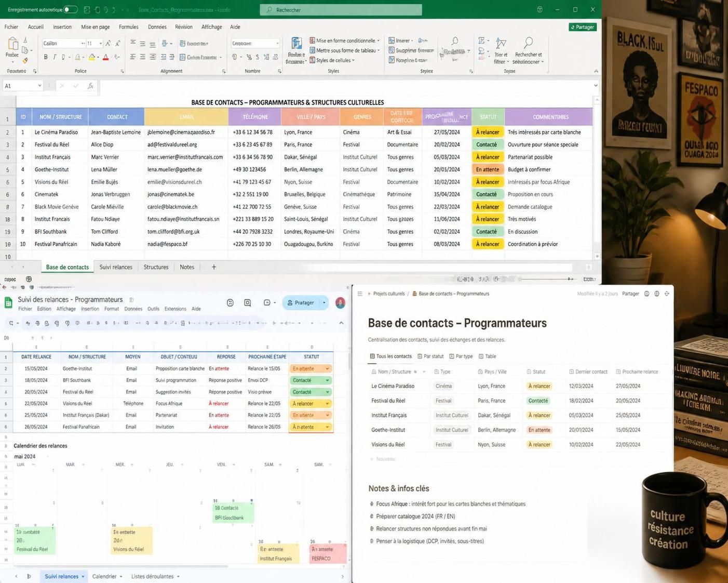Viewport: 728px width, 583px height.
Task: Click the Excel Rechercher search box
Action: coord(341,10)
